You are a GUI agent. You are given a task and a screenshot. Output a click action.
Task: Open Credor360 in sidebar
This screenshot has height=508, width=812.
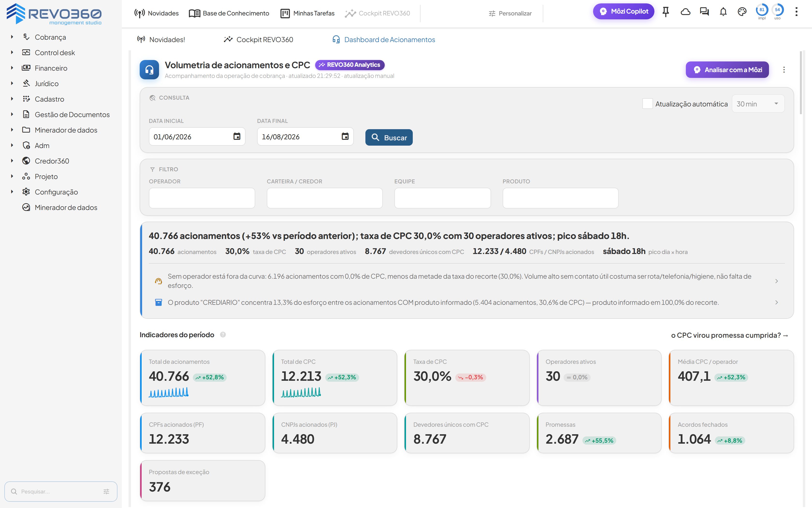coord(52,161)
